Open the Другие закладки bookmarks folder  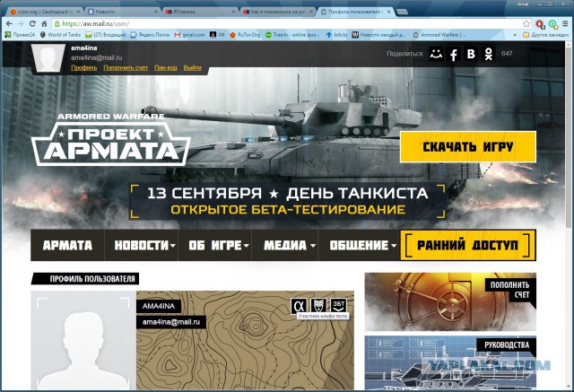tap(546, 35)
